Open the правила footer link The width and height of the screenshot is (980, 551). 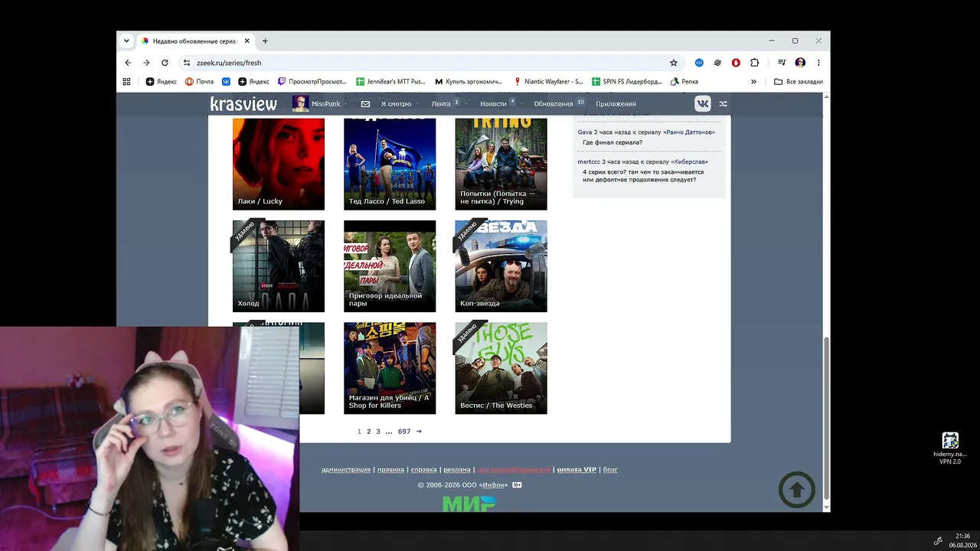[390, 470]
